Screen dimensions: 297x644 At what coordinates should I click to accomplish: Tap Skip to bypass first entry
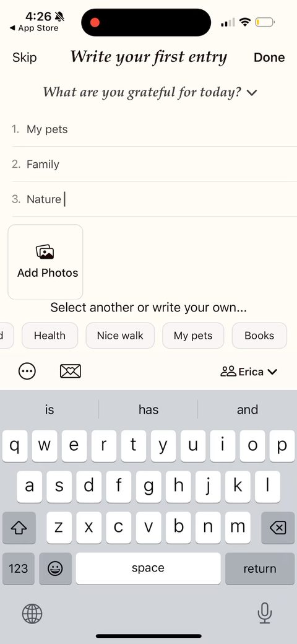click(x=25, y=58)
